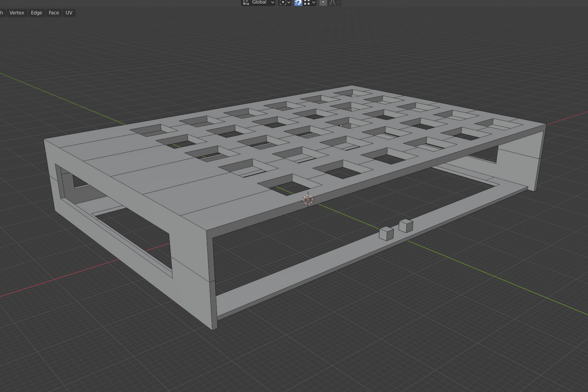This screenshot has width=588, height=392.
Task: Open the Vertex menu
Action: pyautogui.click(x=17, y=13)
